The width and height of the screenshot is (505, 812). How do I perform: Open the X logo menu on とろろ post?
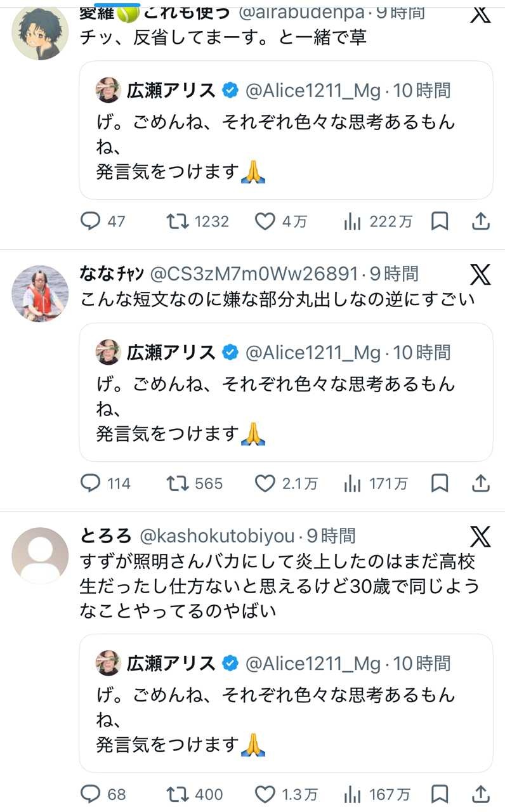coord(480,537)
